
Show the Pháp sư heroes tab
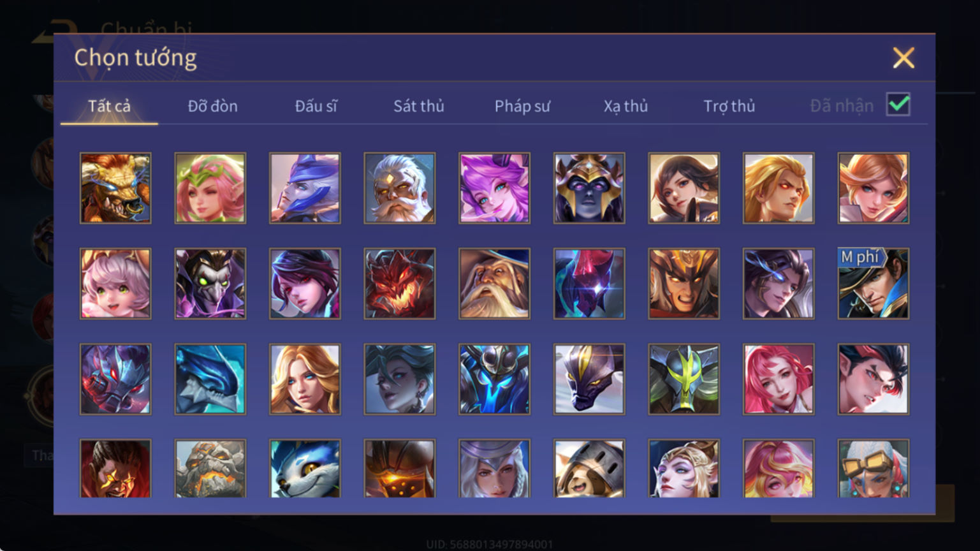[x=522, y=106]
